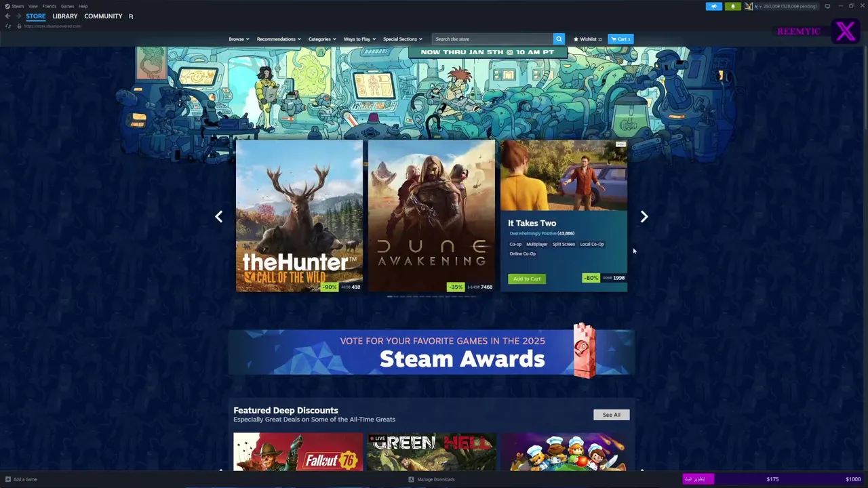Screen dimensions: 868x488
Task: Click the Steam Awards voting banner
Action: coord(431,352)
